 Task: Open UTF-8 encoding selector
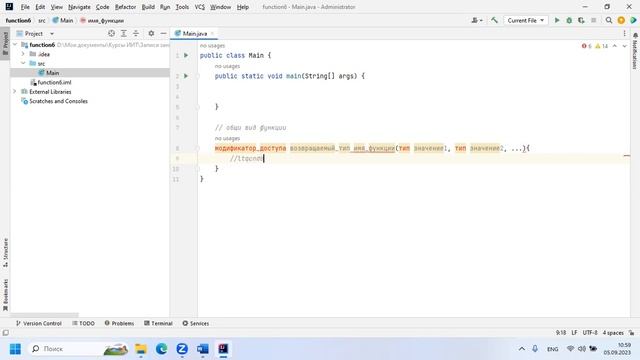590,333
